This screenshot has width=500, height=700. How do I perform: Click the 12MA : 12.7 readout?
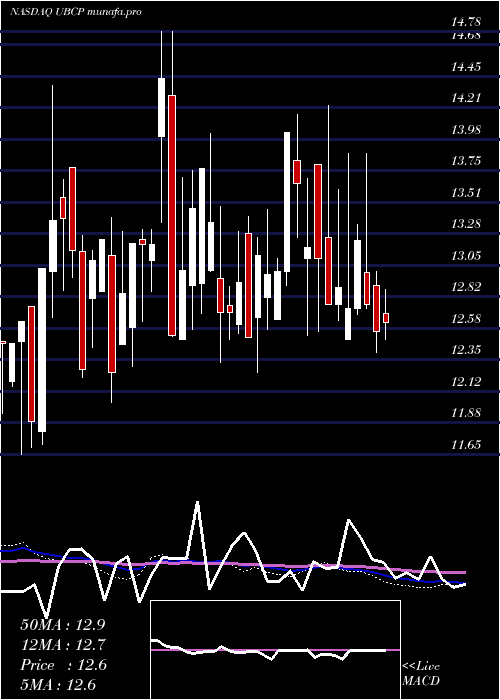click(x=63, y=645)
